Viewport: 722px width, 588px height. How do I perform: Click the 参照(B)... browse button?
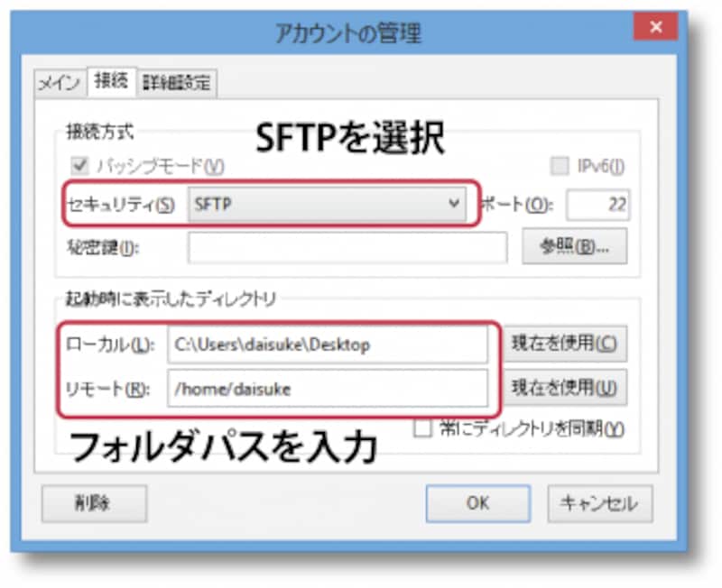(x=575, y=247)
